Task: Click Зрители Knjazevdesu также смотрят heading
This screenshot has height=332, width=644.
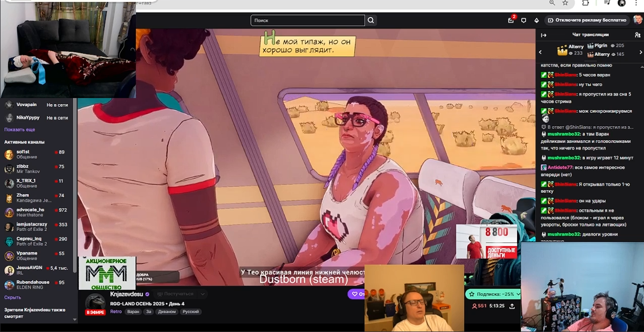Action: [x=35, y=313]
